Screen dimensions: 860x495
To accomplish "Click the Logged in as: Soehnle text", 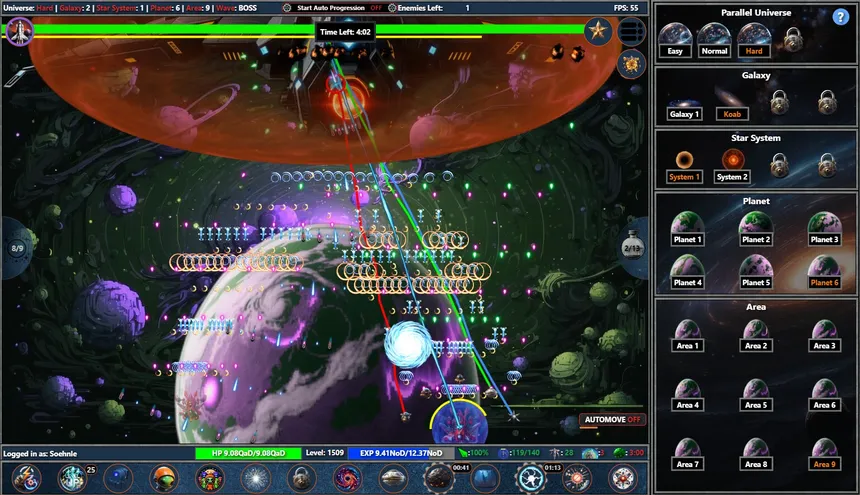I will pyautogui.click(x=40, y=454).
